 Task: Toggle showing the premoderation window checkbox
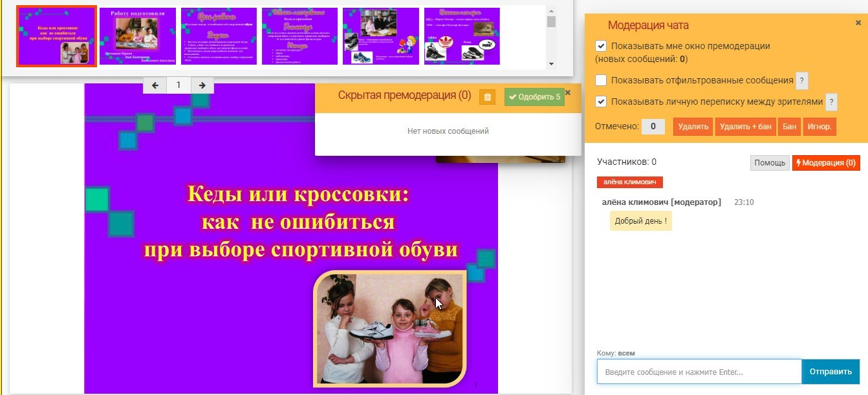coord(601,47)
